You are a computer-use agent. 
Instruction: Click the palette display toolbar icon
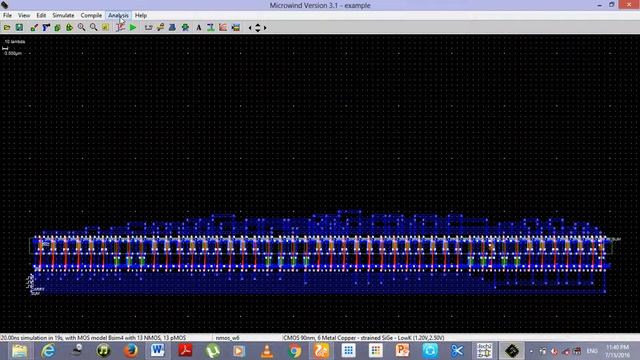click(236, 27)
